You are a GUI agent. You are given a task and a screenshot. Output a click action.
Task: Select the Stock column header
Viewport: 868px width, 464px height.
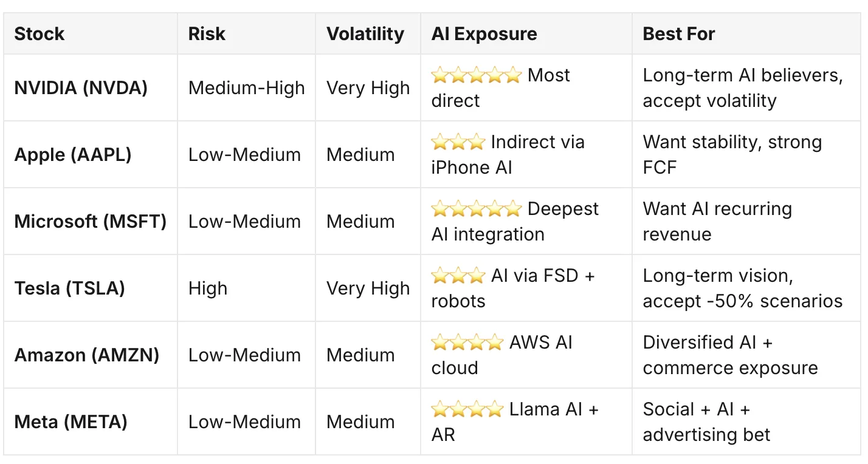(x=40, y=34)
